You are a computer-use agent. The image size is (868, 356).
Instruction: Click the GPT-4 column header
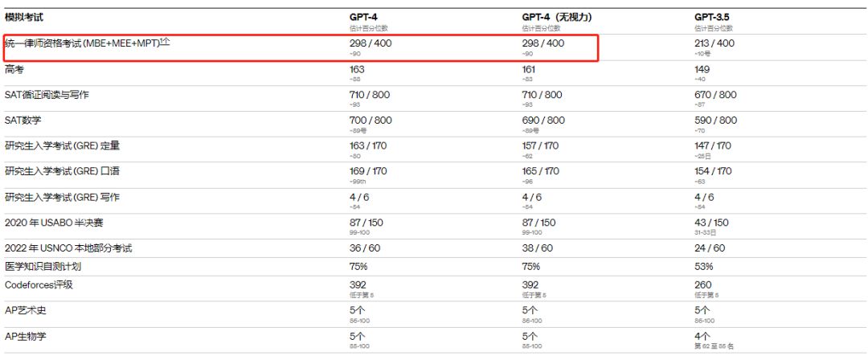[x=363, y=17]
